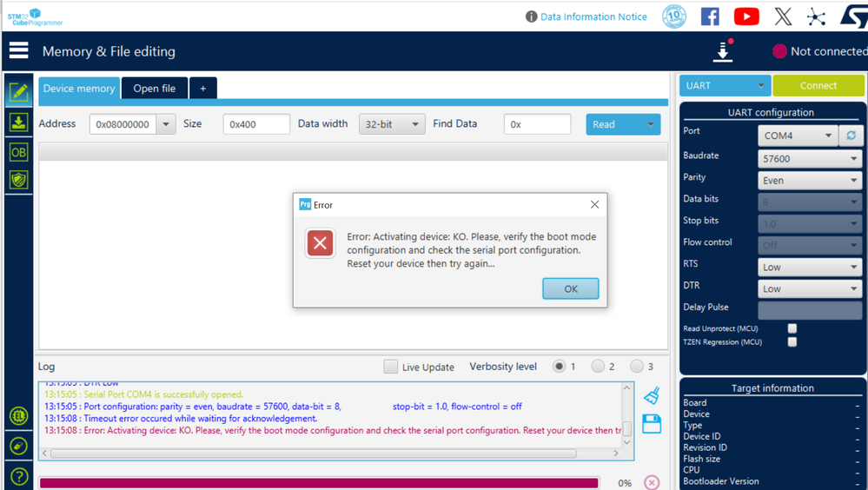Screen dimensions: 868x490
Task: Click the STM32CubeProgrammer logo
Action: (35, 17)
